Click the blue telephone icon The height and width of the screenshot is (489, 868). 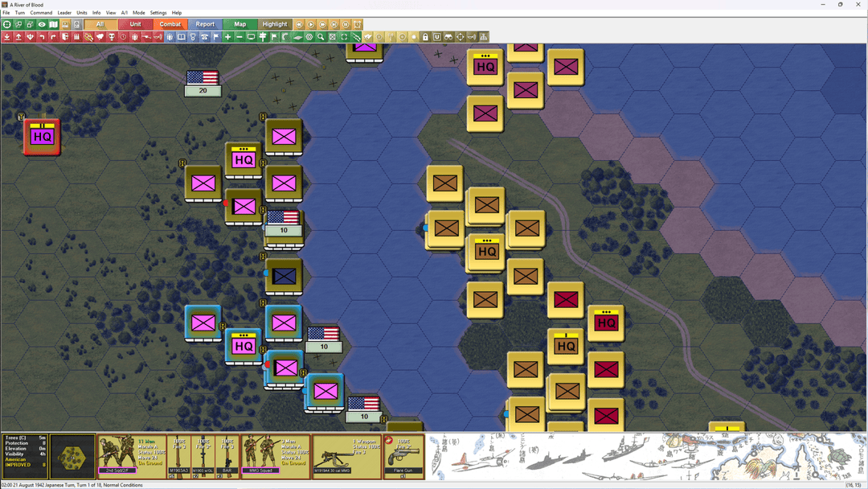204,37
